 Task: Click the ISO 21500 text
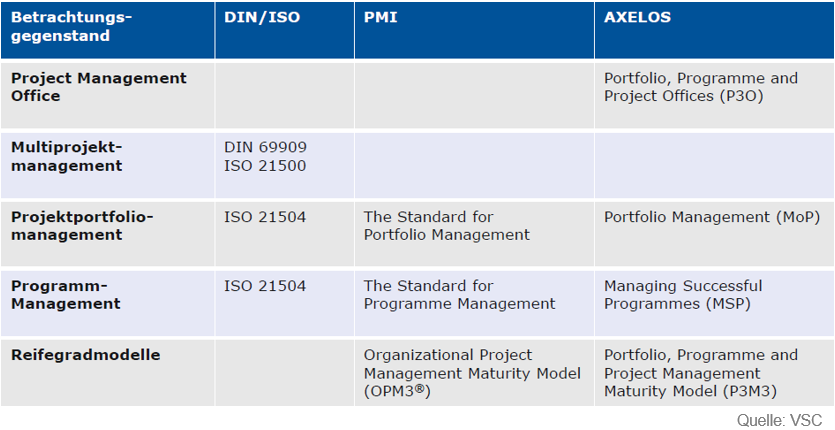(265, 166)
